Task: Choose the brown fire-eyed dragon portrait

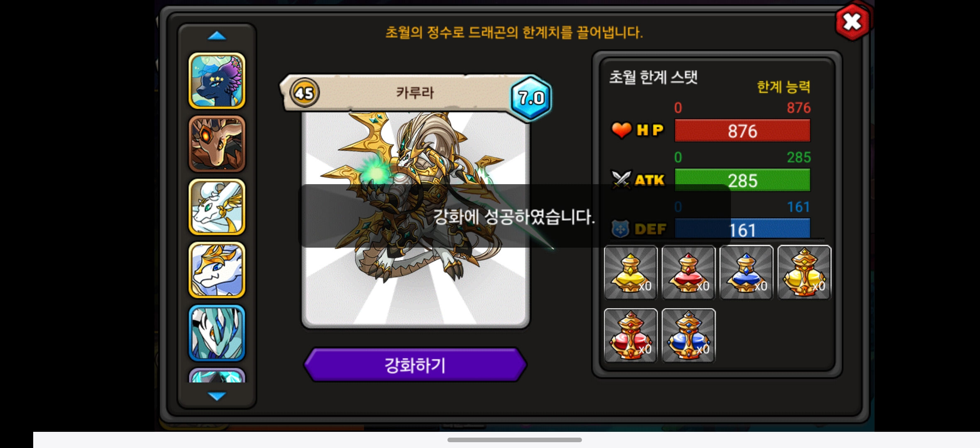Action: click(x=217, y=144)
